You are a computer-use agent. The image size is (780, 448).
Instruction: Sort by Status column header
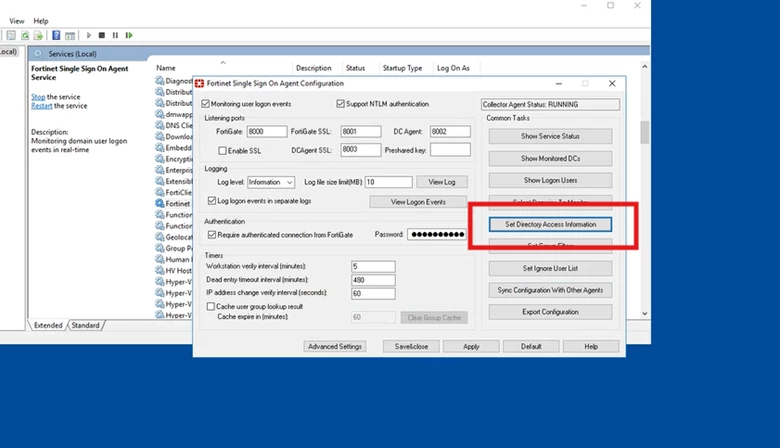[x=355, y=68]
